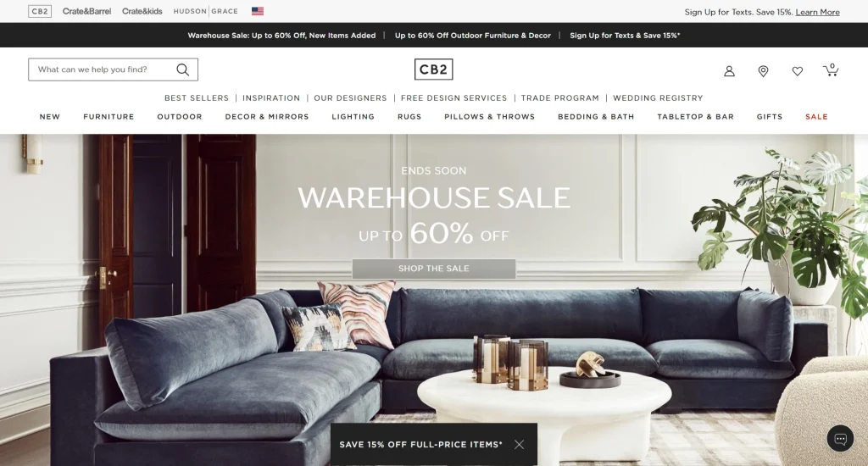Viewport: 868px width, 466px height.
Task: Focus the 'What can we help you find?' field
Action: pyautogui.click(x=103, y=69)
